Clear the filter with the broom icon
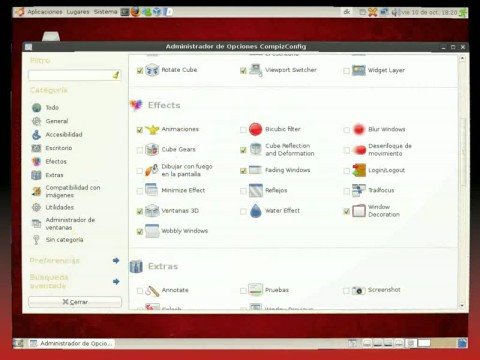Viewport: 480px width, 360px height. (x=116, y=75)
